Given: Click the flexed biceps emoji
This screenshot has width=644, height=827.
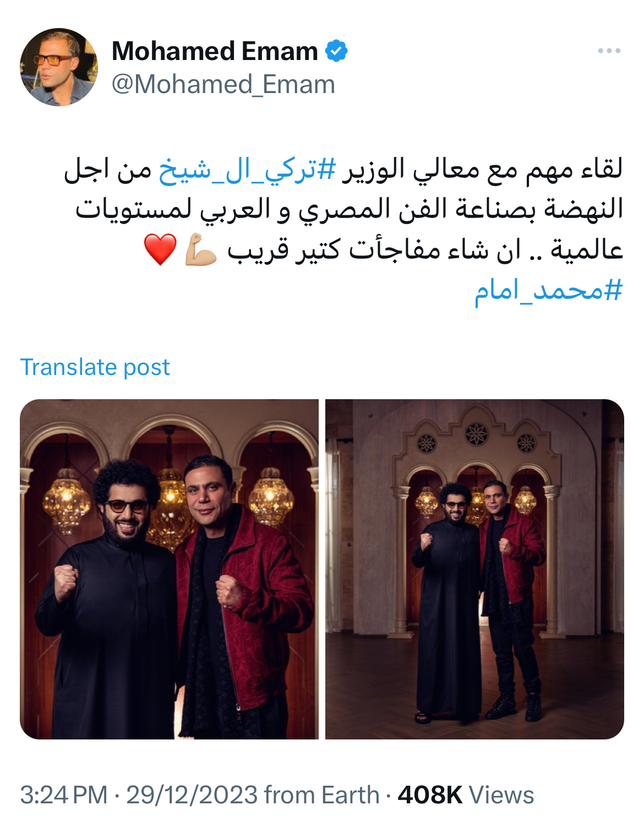Looking at the screenshot, I should 200,249.
